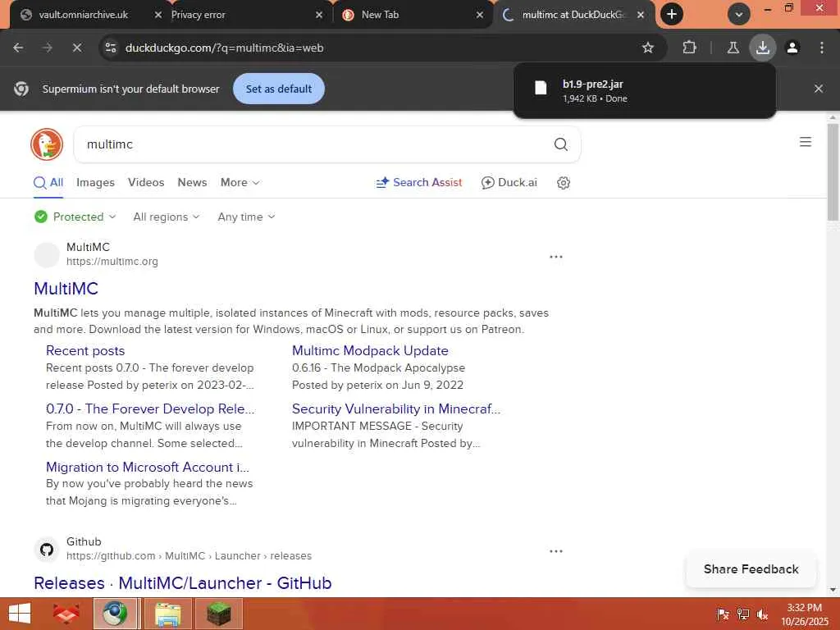Select the Images search tab

(x=95, y=182)
